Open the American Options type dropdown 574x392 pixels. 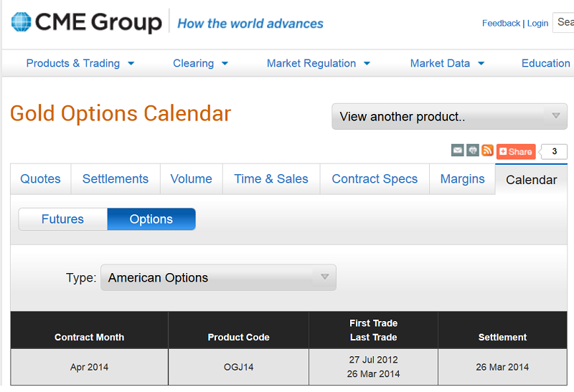click(x=218, y=277)
